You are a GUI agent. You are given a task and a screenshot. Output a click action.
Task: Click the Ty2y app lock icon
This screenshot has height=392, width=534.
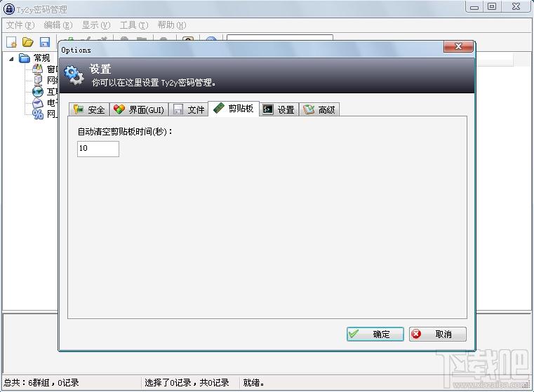pyautogui.click(x=9, y=9)
